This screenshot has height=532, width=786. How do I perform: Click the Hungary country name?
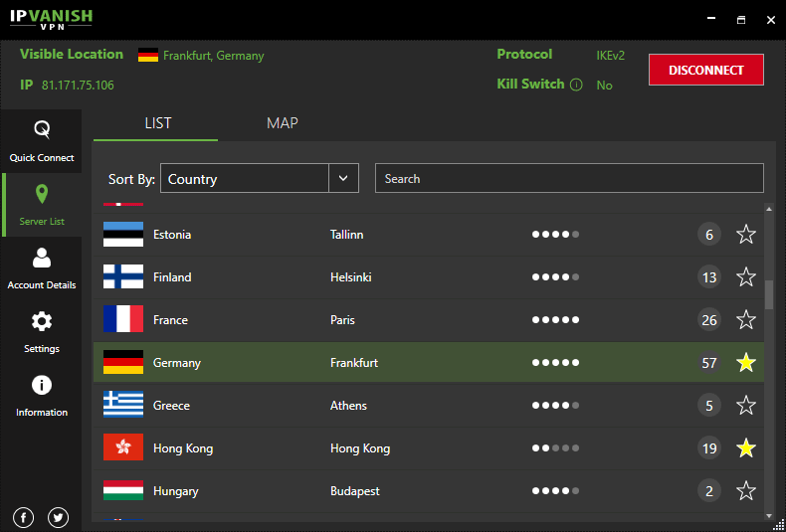click(x=175, y=491)
